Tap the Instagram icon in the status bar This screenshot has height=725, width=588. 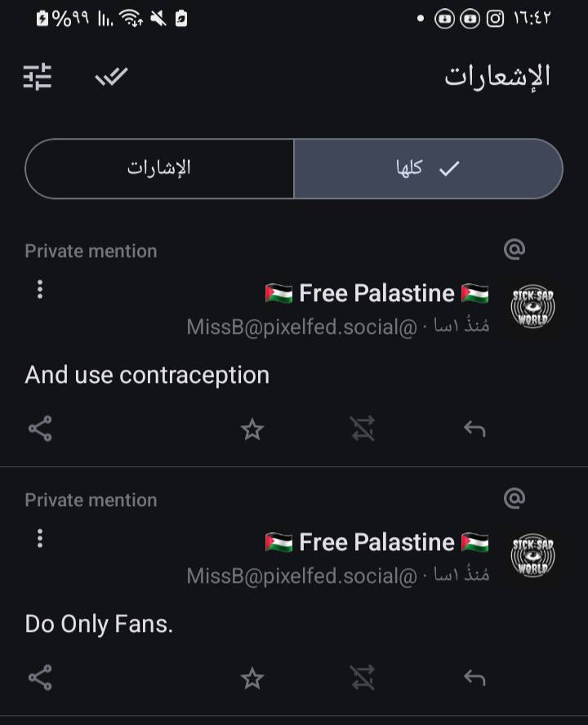pos(495,18)
